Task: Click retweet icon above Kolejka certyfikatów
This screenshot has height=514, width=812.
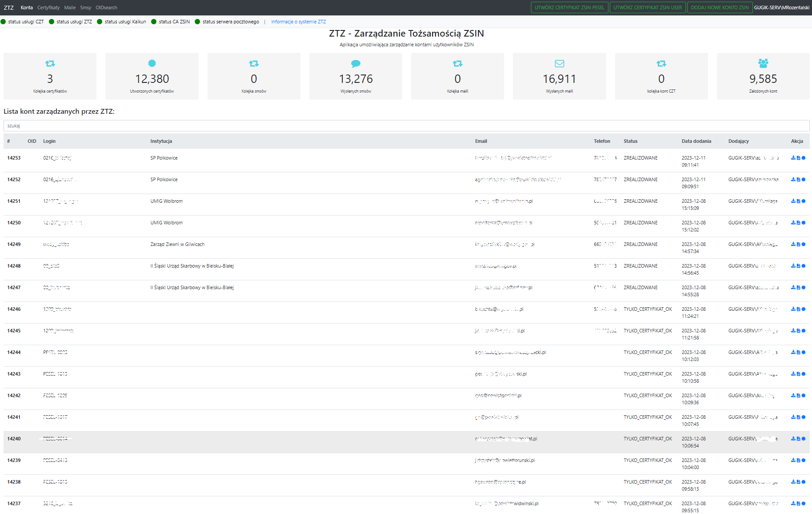Action: click(50, 63)
